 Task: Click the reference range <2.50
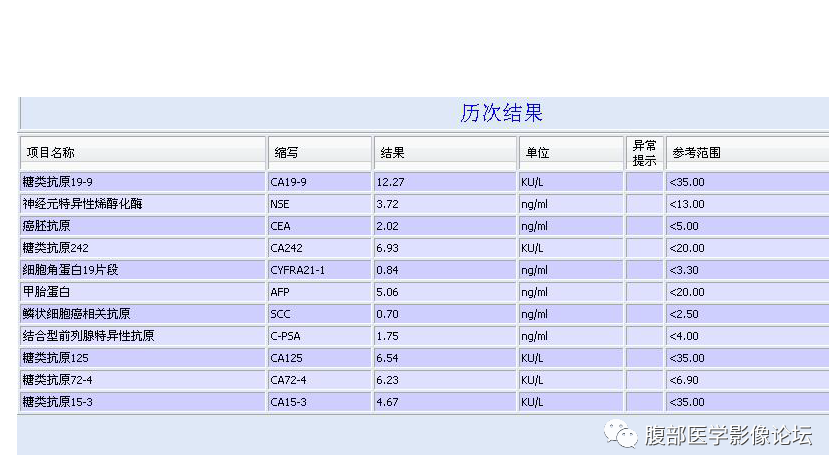[684, 314]
